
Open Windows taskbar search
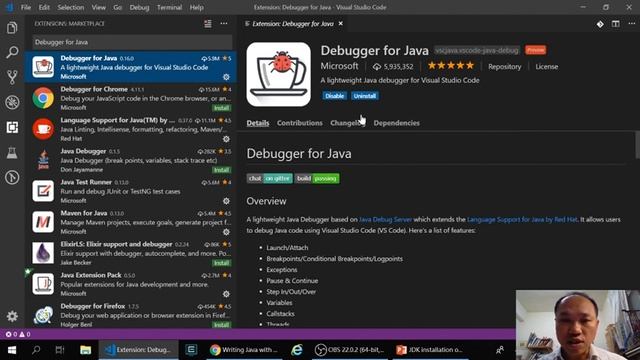click(36, 350)
